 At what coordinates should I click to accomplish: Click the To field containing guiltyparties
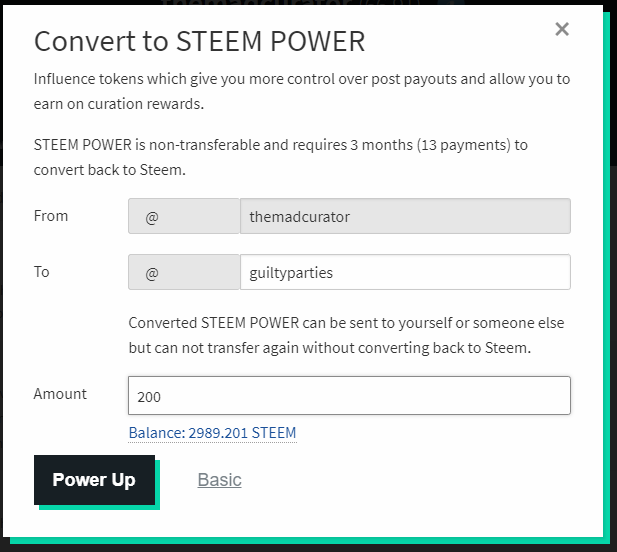(x=405, y=272)
